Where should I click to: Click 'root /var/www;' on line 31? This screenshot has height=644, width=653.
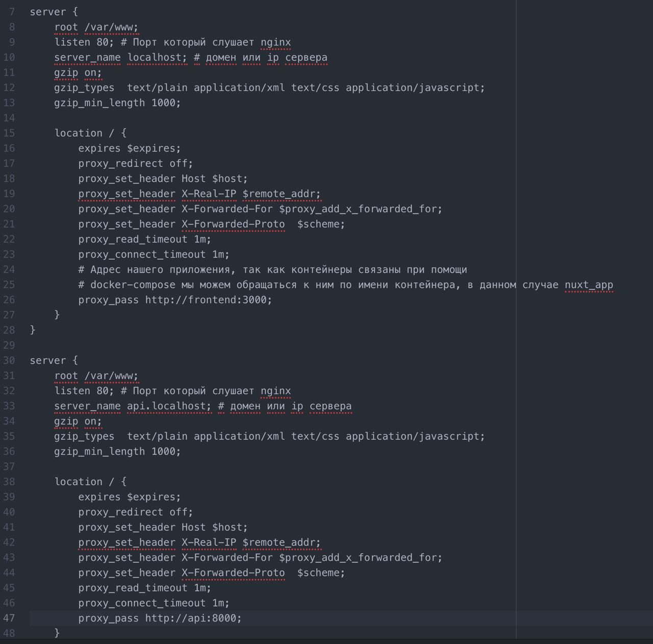[x=96, y=376]
